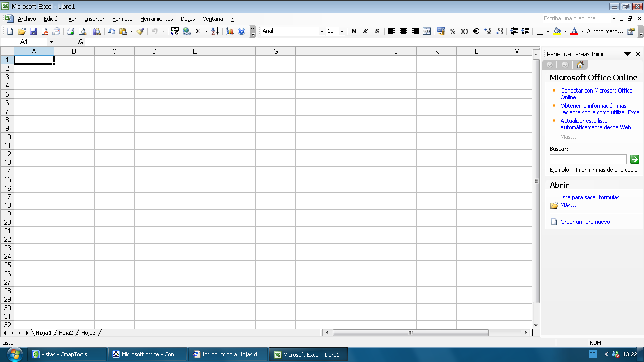Create a new blank workbook from toolbar
The height and width of the screenshot is (362, 644).
[x=10, y=31]
